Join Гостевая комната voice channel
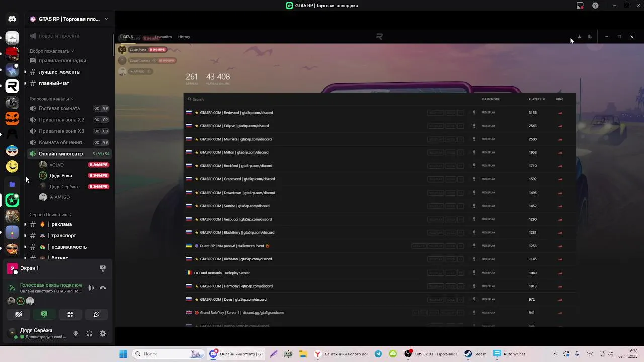This screenshot has height=362, width=644. [68, 108]
